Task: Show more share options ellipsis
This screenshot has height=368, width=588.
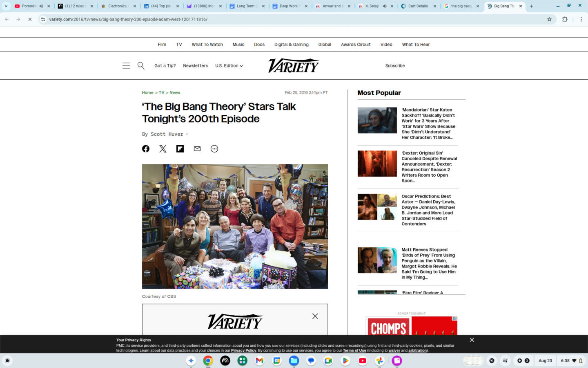Action: pyautogui.click(x=214, y=149)
